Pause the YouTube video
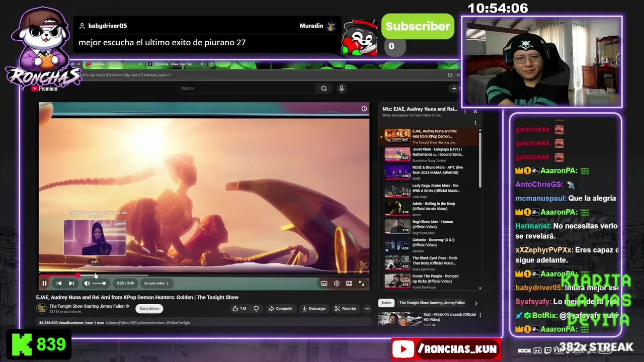The height and width of the screenshot is (362, 644). [x=44, y=283]
